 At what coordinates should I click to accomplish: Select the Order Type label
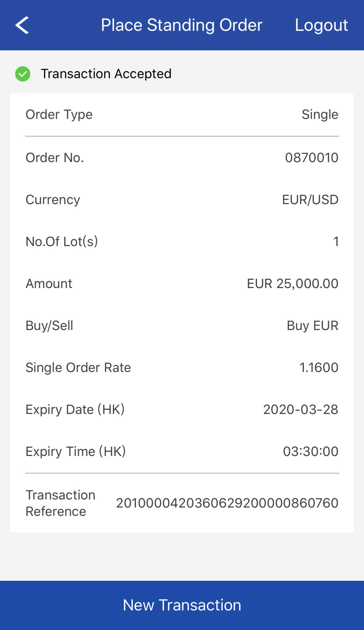[59, 115]
